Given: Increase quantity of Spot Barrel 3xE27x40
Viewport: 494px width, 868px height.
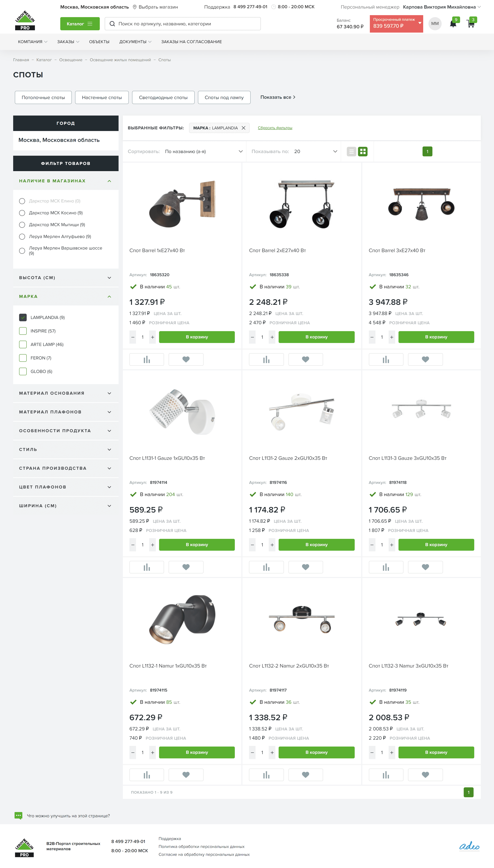Looking at the screenshot, I should (x=392, y=337).
